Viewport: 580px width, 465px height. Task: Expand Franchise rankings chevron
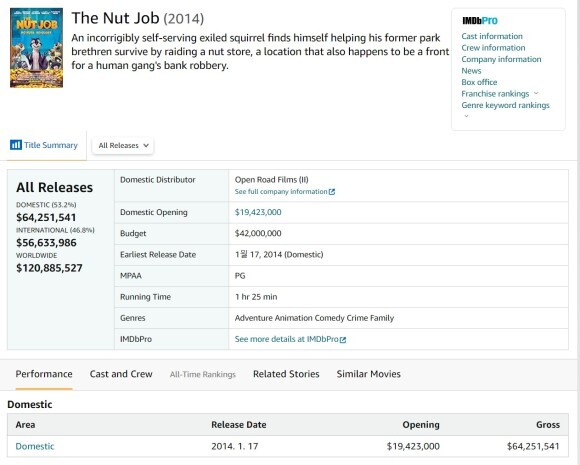(536, 93)
